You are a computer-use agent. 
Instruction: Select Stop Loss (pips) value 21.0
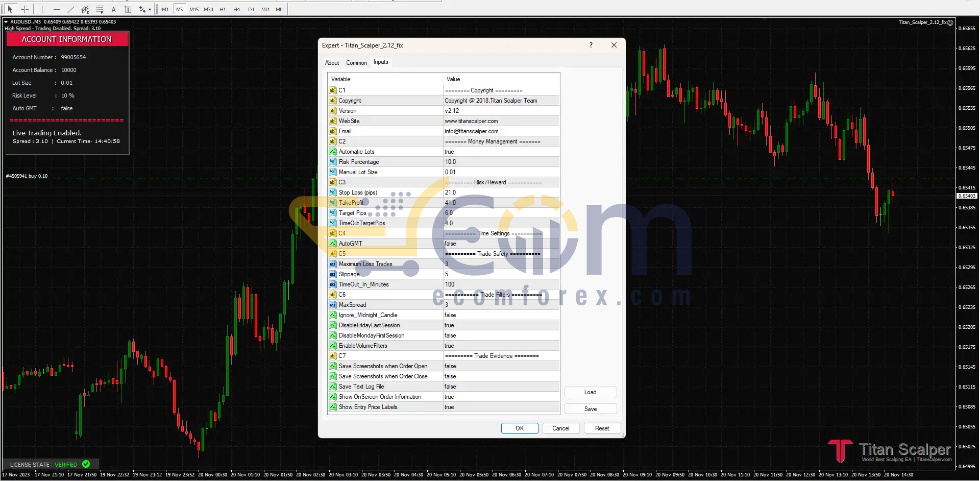[x=501, y=193]
